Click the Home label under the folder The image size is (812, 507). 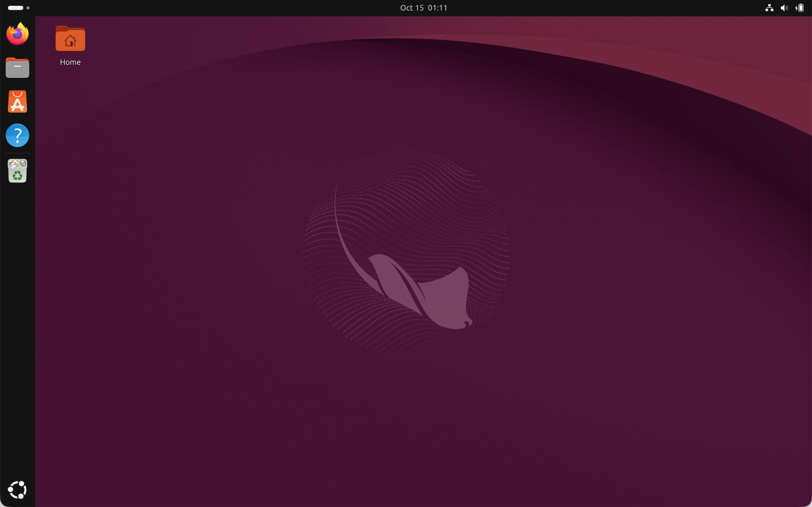click(x=70, y=62)
